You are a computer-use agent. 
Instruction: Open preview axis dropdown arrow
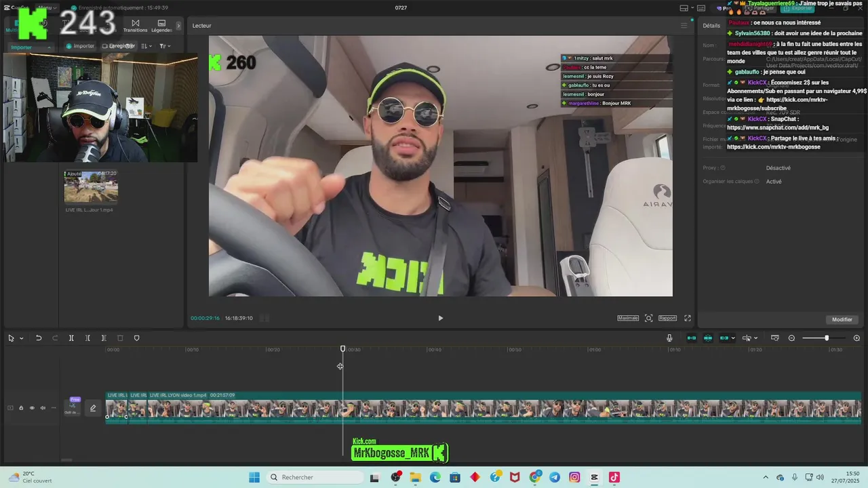point(755,338)
